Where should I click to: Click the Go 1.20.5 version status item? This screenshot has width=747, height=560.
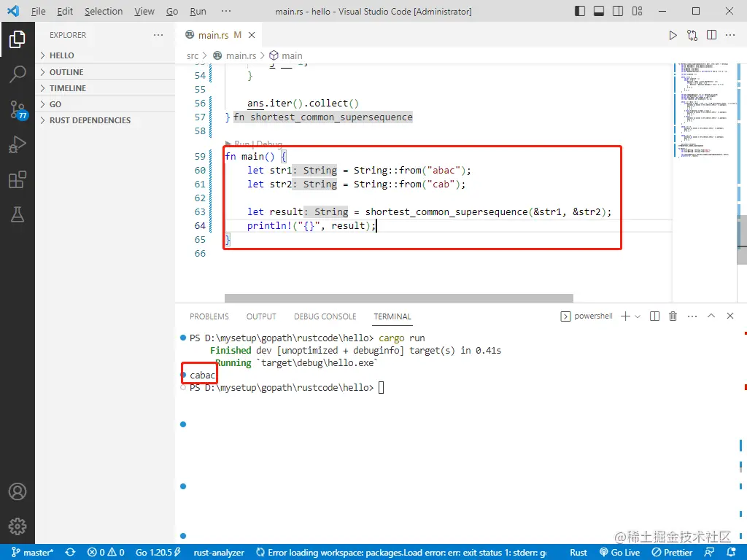(x=158, y=553)
